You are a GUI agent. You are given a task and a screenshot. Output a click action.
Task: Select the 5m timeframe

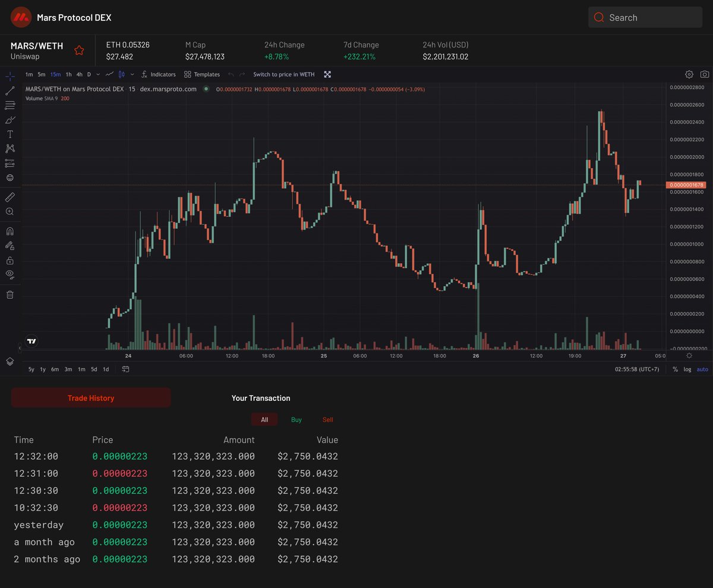tap(42, 74)
